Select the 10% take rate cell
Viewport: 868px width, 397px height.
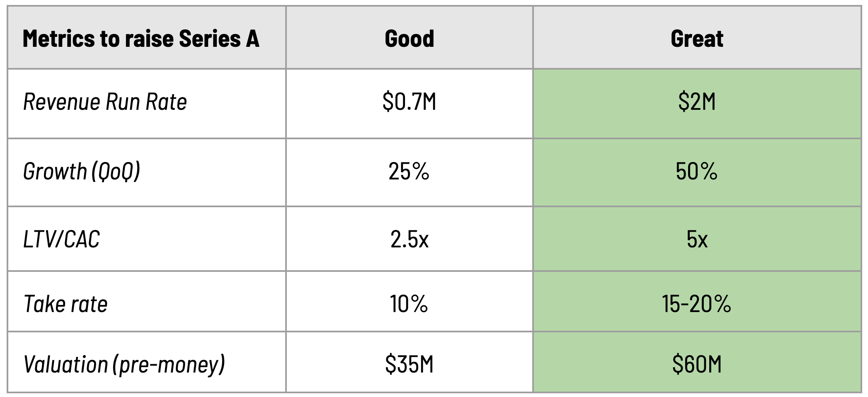pyautogui.click(x=409, y=304)
